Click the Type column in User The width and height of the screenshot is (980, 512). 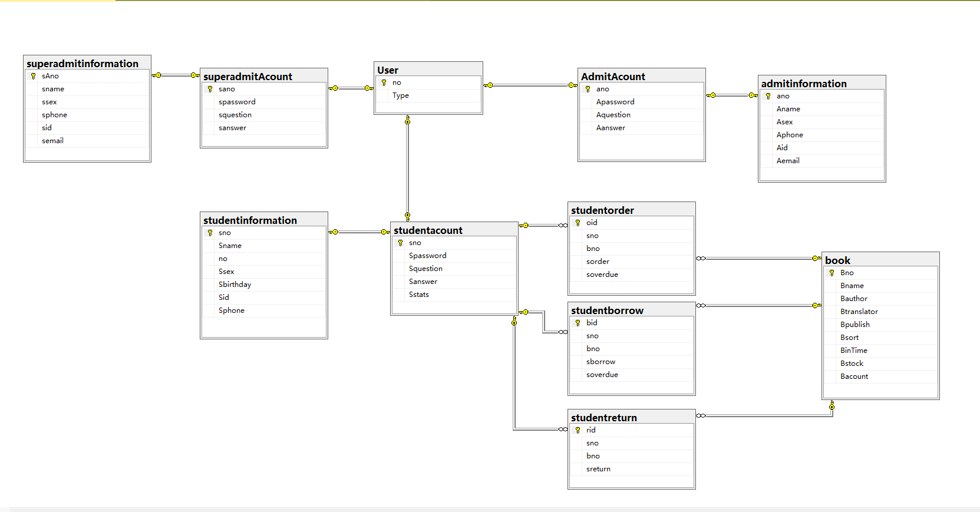[x=428, y=95]
